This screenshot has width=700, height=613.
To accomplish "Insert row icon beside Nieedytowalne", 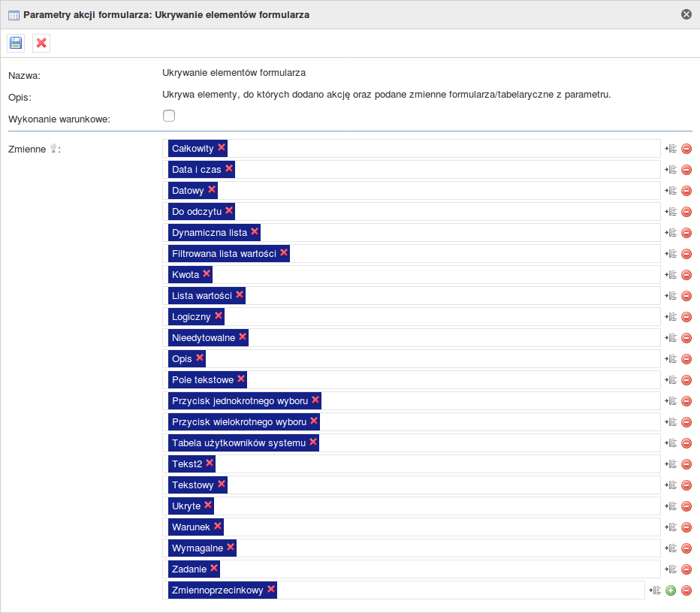I will tap(671, 338).
